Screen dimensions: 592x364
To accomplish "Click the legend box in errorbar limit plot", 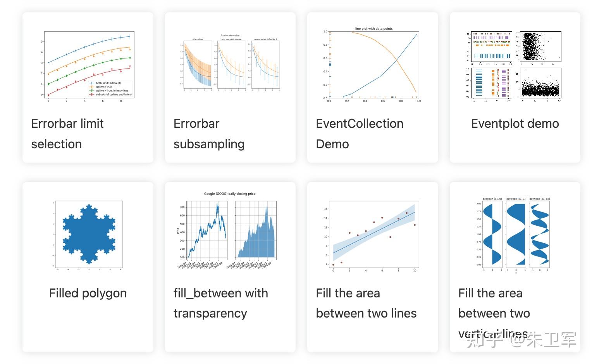I will click(x=110, y=89).
